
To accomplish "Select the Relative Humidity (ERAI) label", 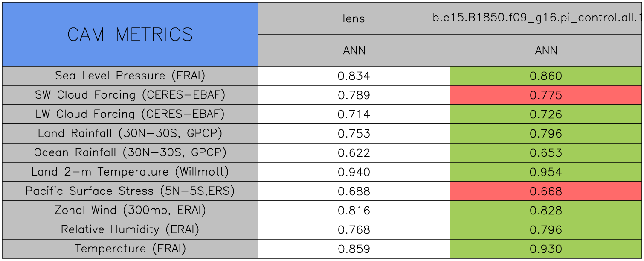I will pos(130,229).
